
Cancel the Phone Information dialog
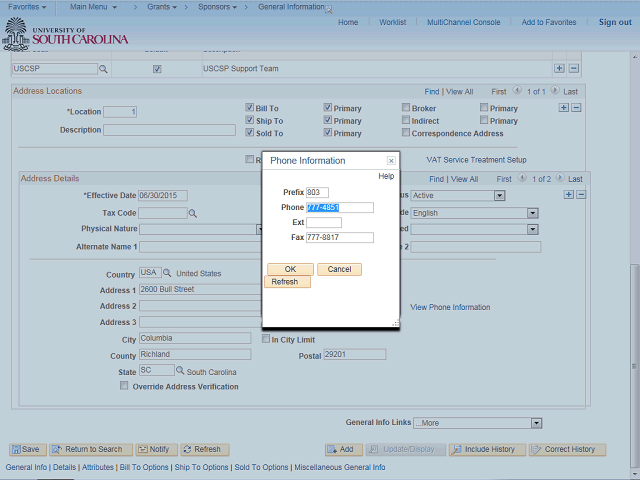(339, 269)
